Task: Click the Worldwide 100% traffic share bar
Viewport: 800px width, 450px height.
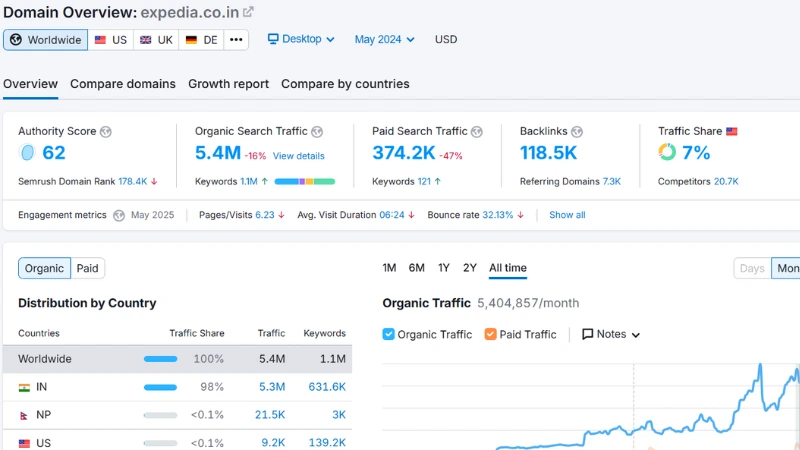Action: pos(160,359)
